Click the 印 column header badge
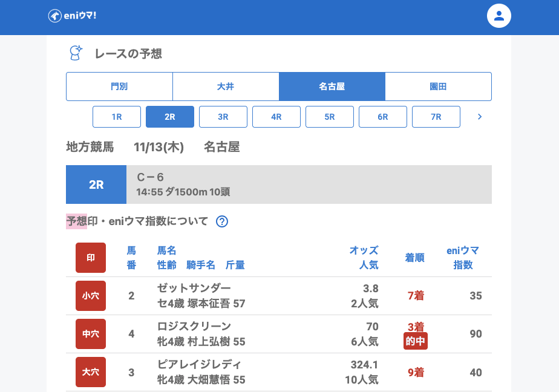559x392 pixels. (x=91, y=258)
